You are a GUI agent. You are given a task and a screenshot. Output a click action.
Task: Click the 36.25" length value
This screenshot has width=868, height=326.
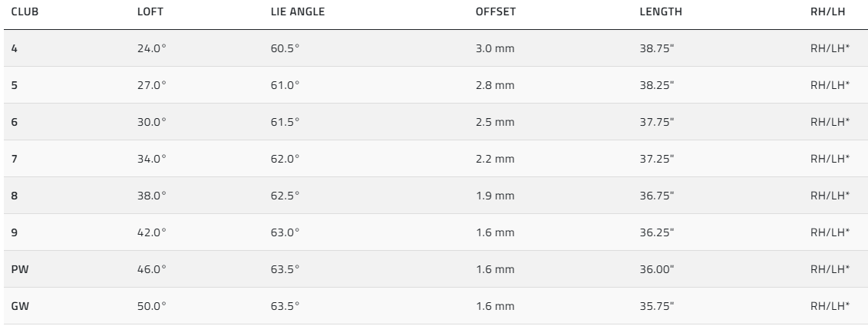656,232
